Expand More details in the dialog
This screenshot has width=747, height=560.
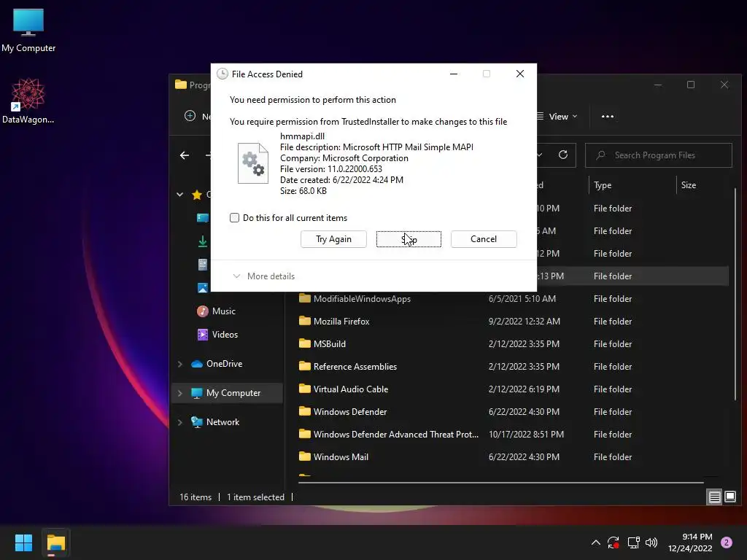pyautogui.click(x=263, y=276)
